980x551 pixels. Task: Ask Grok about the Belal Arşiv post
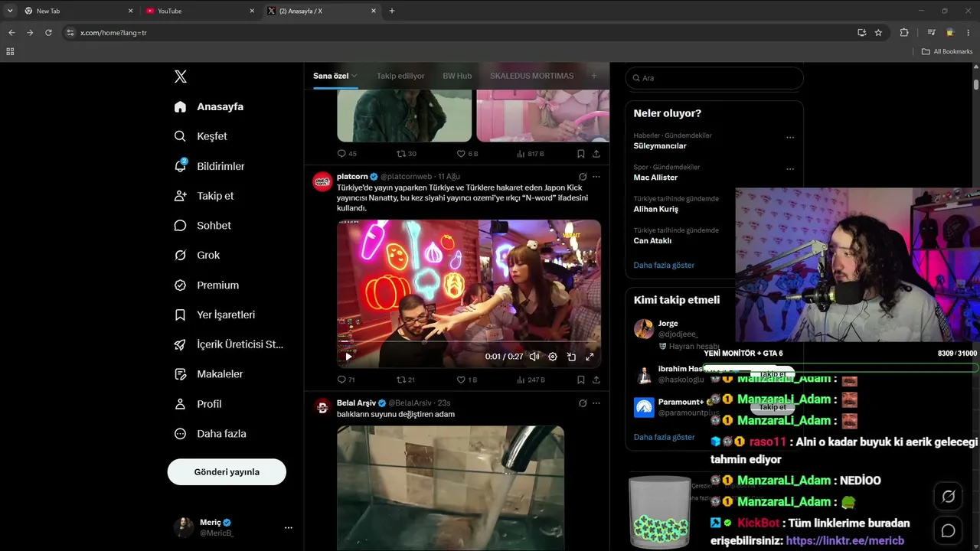tap(583, 403)
